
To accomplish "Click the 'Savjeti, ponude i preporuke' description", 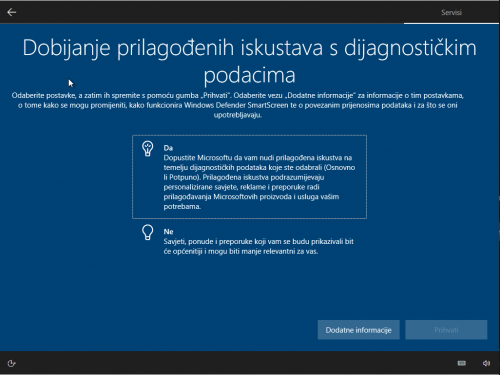I will 258,246.
